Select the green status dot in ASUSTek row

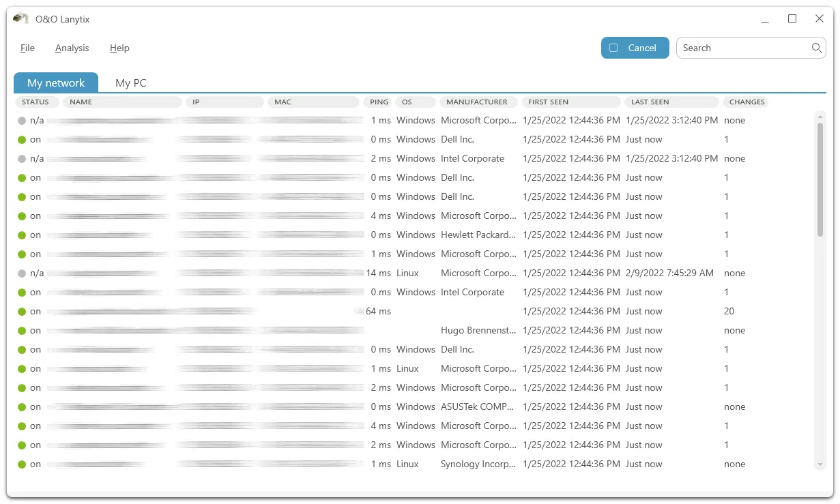(x=22, y=407)
